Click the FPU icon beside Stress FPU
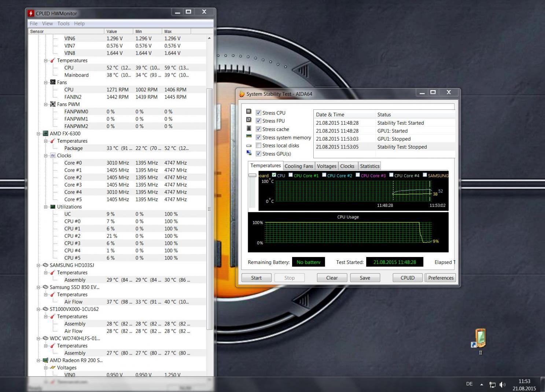This screenshot has width=545, height=392. (x=249, y=120)
